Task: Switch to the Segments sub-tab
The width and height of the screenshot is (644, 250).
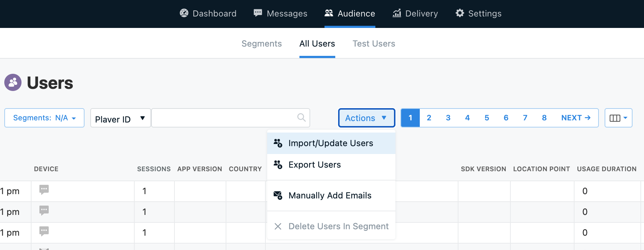Action: tap(261, 44)
